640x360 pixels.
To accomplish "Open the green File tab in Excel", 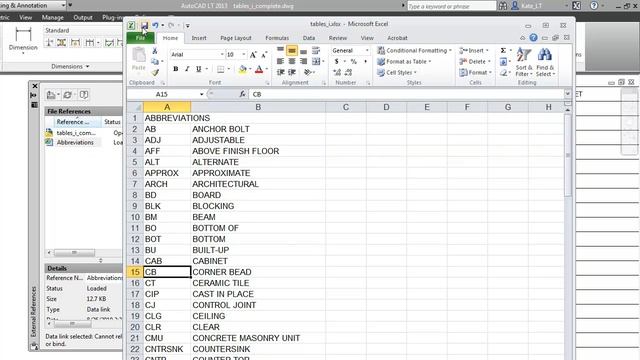I will [x=140, y=38].
